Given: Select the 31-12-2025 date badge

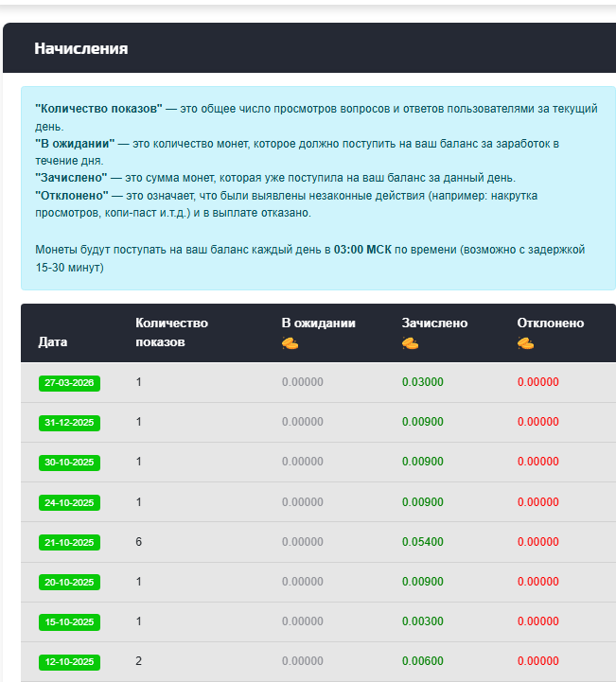Looking at the screenshot, I should [70, 423].
